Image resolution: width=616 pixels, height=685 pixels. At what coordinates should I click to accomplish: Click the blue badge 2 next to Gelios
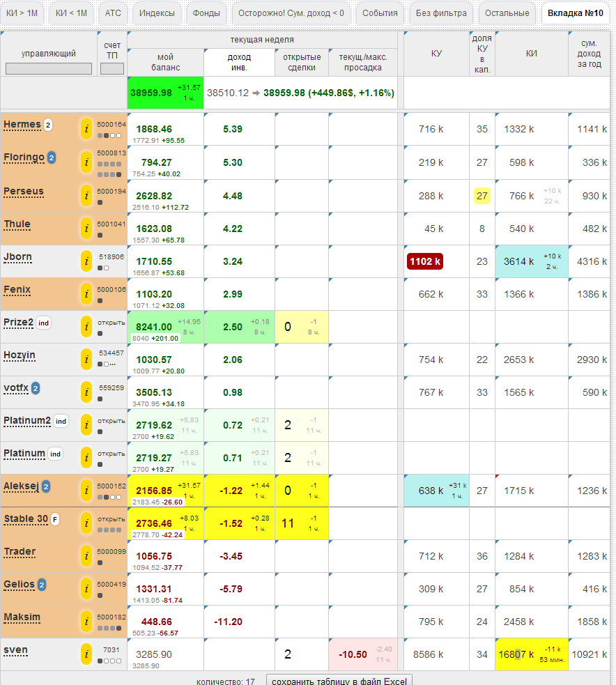(42, 585)
